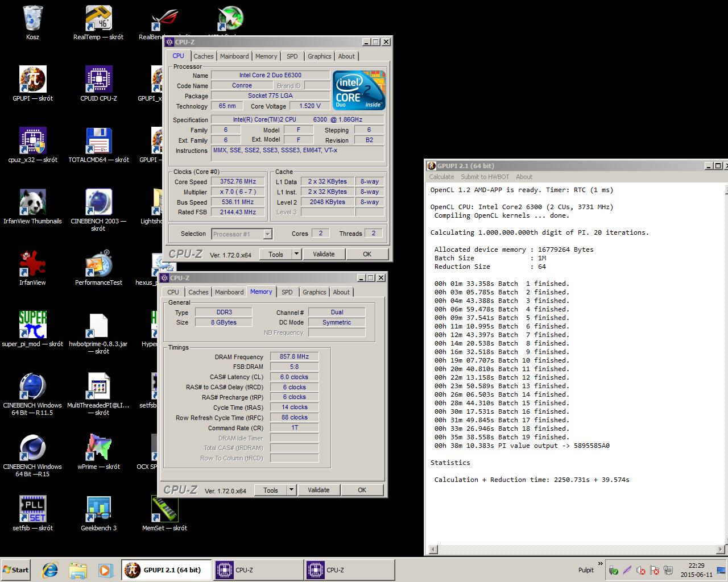The height and width of the screenshot is (582, 728).
Task: Click the muted volume tray icon
Action: (640, 570)
